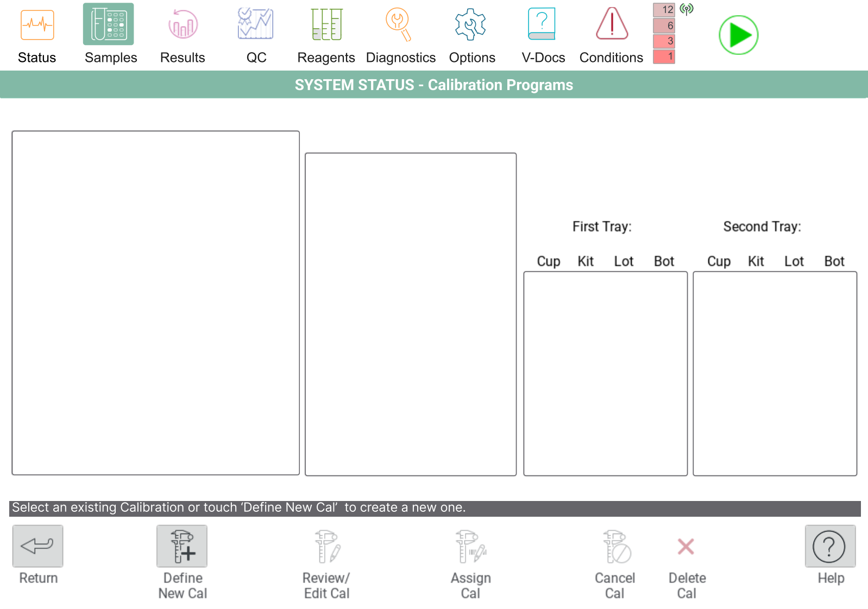Click the QC menu label
Screen dimensions: 868x609
(x=256, y=58)
